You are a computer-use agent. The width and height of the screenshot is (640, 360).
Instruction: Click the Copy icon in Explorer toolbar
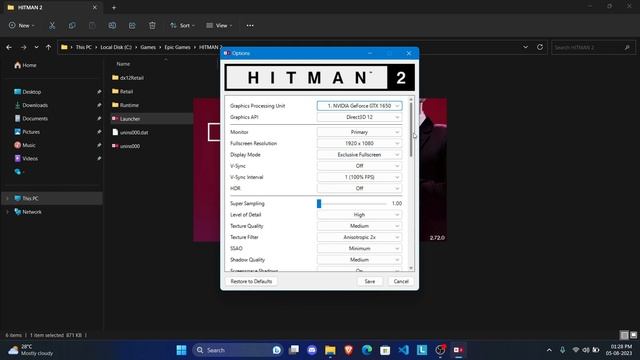[x=72, y=25]
